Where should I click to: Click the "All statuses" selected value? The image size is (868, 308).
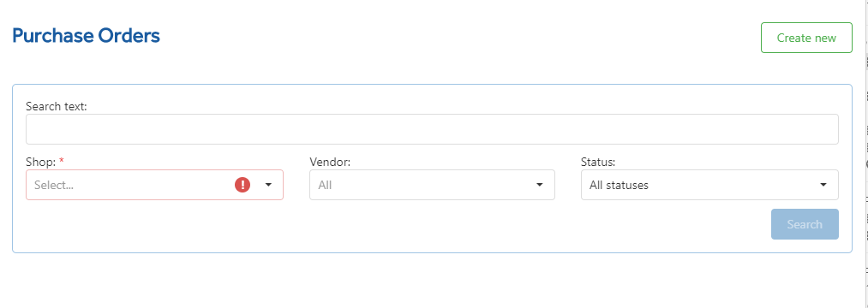(x=619, y=186)
